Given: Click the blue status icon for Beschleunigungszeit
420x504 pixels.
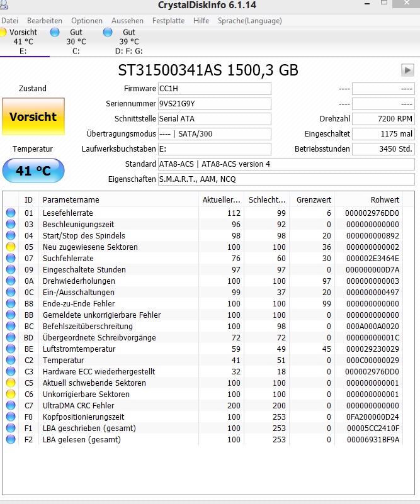Looking at the screenshot, I should (11, 224).
